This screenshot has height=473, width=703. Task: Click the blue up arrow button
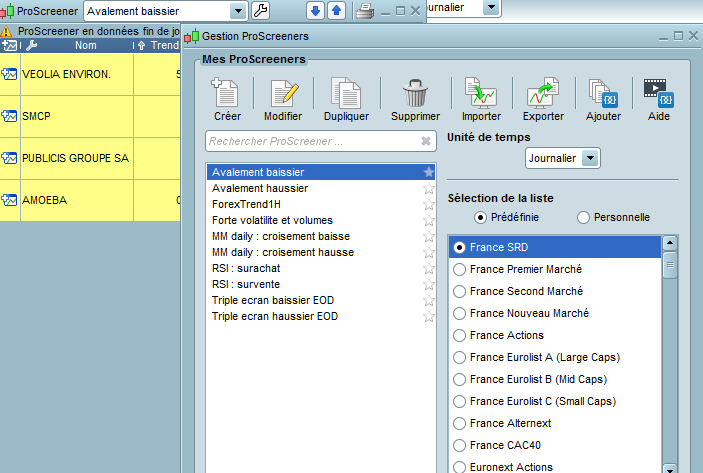tap(336, 10)
